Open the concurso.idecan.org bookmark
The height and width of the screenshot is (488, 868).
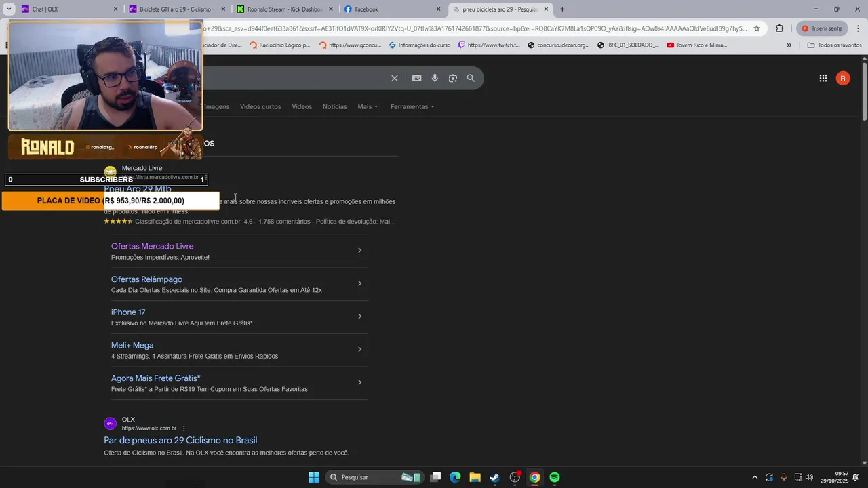559,45
